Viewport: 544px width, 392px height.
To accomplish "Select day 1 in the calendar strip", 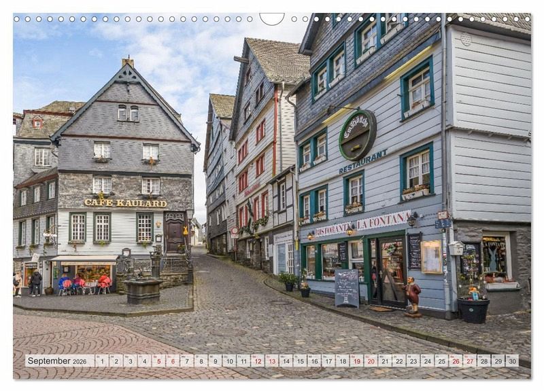I will [x=101, y=361].
